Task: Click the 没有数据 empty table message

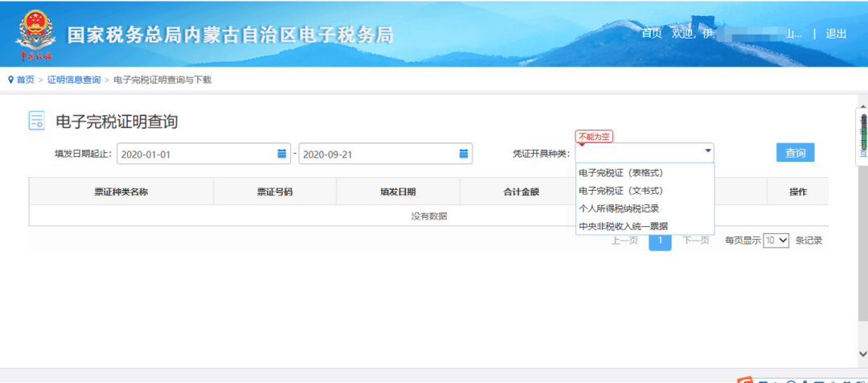Action: coord(429,216)
